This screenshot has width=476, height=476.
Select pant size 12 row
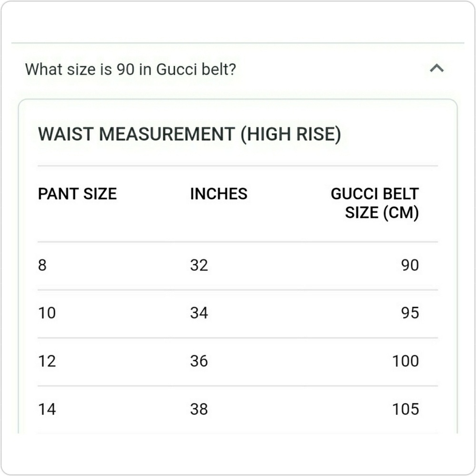point(47,361)
